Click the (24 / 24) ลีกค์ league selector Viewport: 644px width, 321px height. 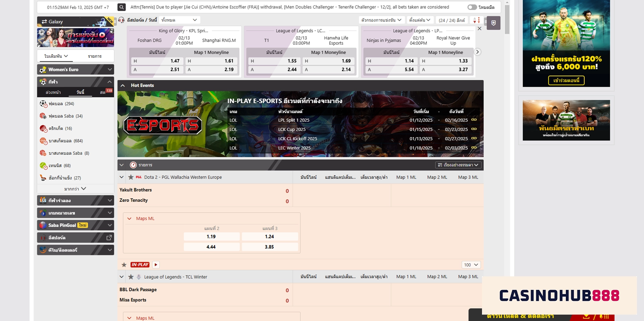point(452,20)
